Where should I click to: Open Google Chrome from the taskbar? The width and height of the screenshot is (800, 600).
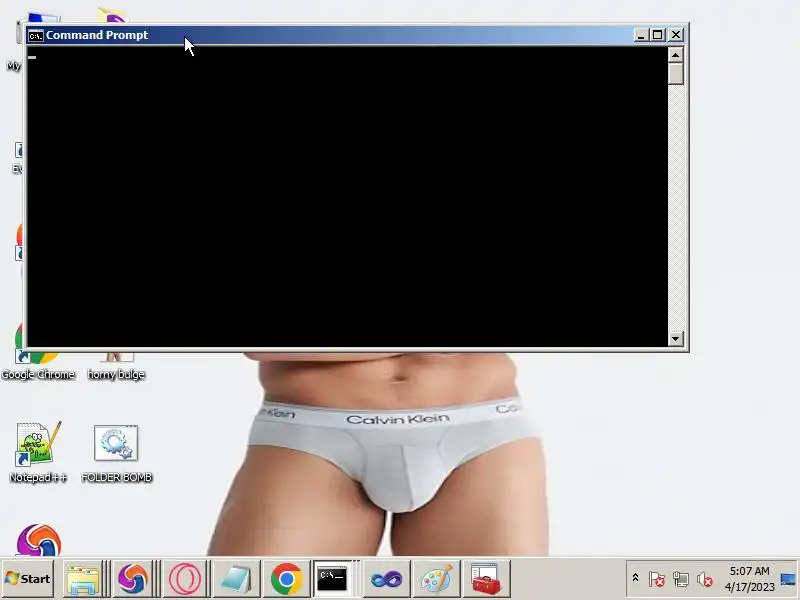click(286, 579)
